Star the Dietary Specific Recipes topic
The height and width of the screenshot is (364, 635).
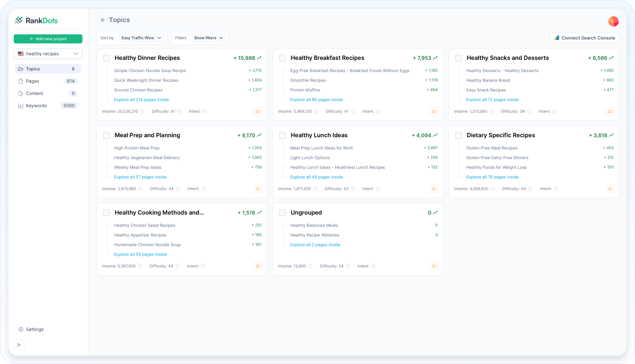click(610, 189)
